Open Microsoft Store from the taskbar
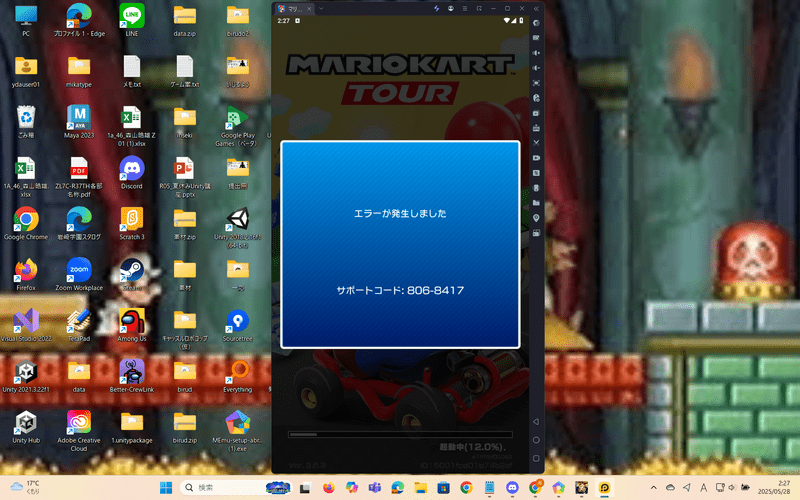Viewport: 800px width, 500px height. pos(443,488)
